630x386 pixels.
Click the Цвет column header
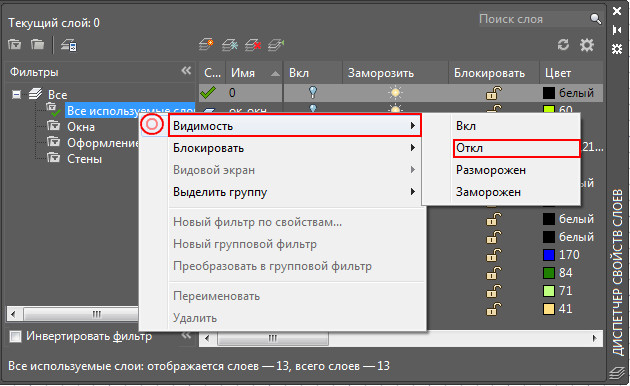coord(571,73)
